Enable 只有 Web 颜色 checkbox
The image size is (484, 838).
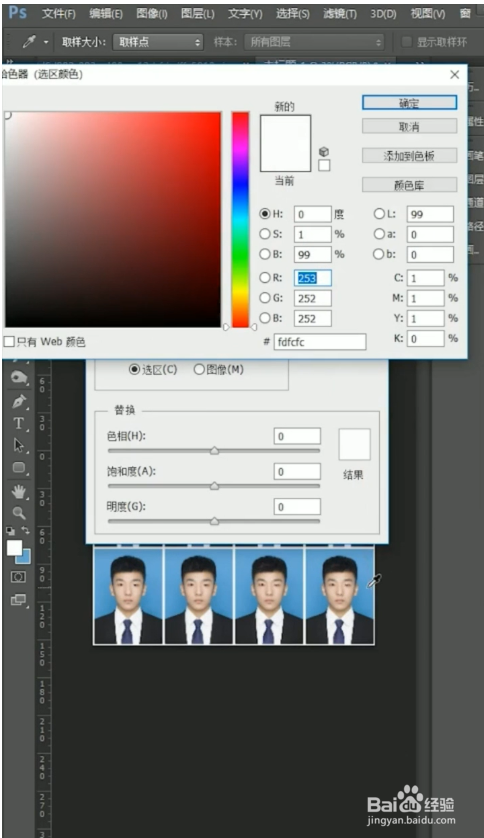pos(9,342)
